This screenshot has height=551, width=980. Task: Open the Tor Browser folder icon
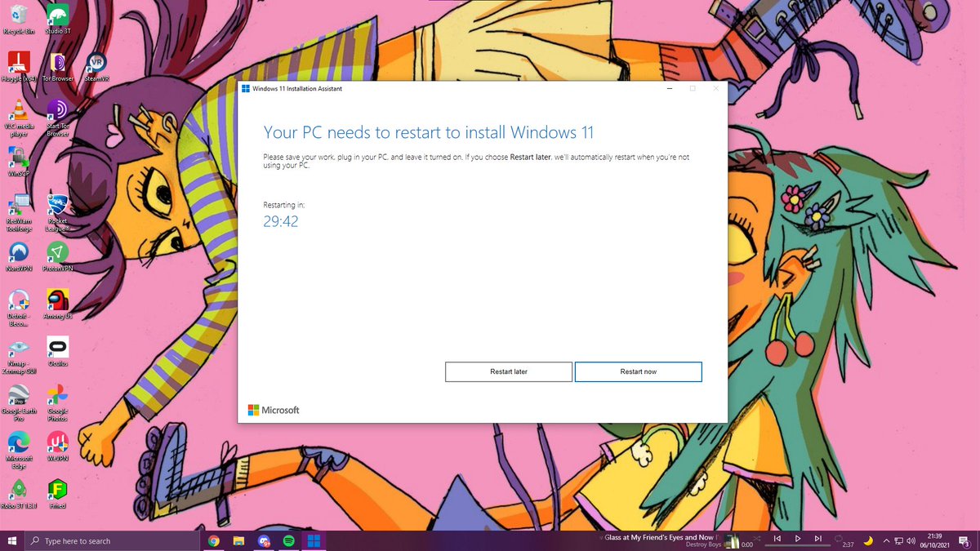click(57, 67)
